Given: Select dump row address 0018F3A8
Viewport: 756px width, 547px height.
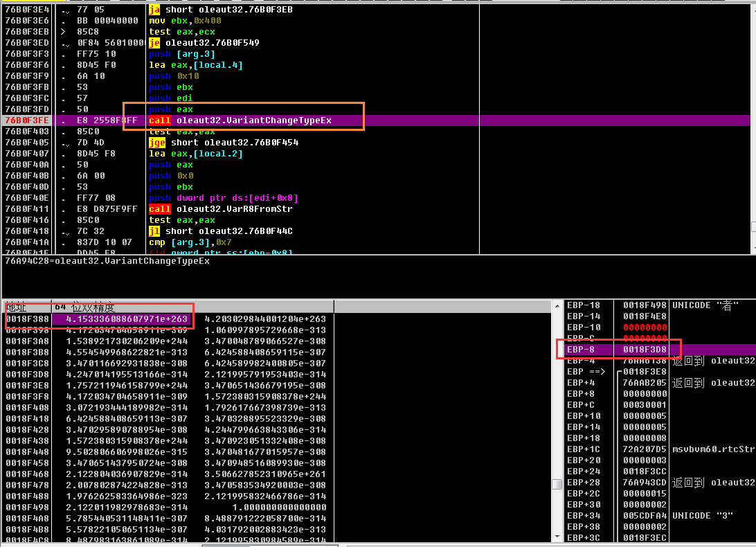Looking at the screenshot, I should tap(28, 341).
